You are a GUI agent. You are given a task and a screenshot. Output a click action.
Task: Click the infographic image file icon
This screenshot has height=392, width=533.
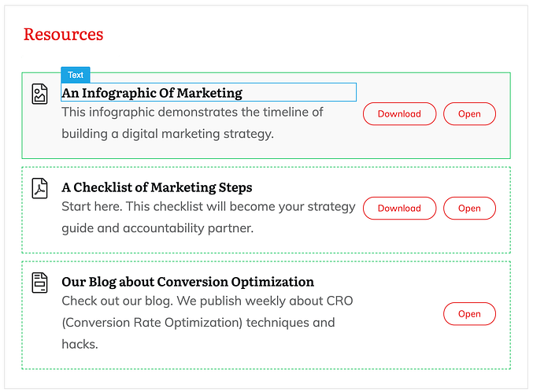tap(40, 94)
